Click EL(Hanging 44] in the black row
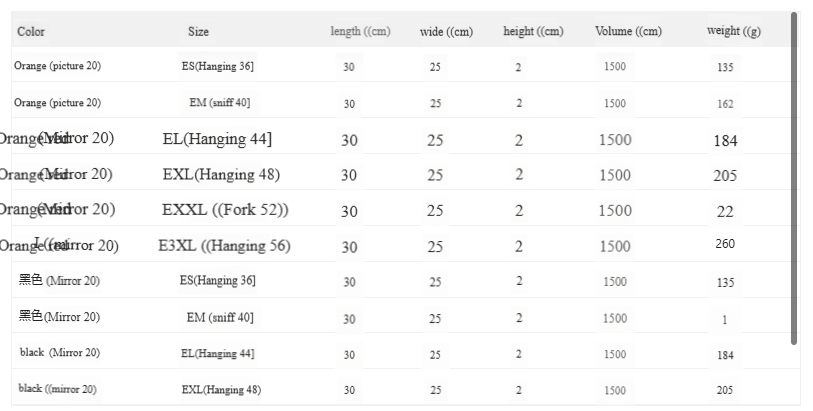 pos(217,353)
